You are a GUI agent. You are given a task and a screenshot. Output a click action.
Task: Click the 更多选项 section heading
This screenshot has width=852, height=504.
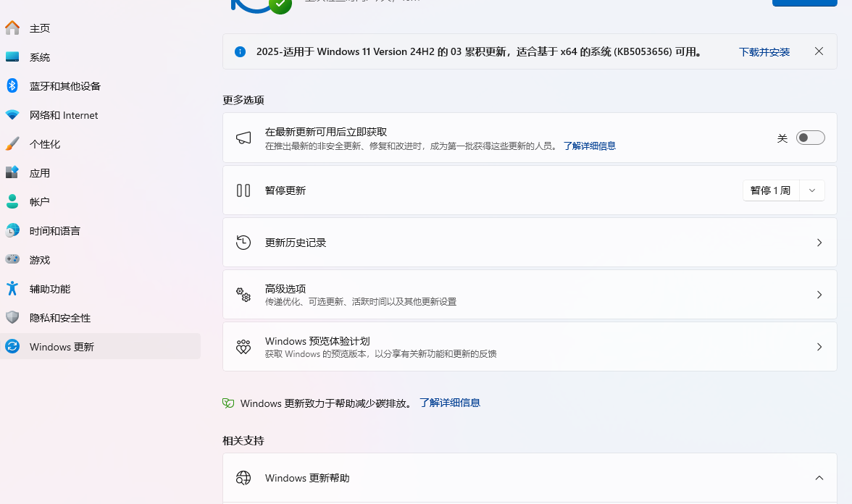(243, 100)
